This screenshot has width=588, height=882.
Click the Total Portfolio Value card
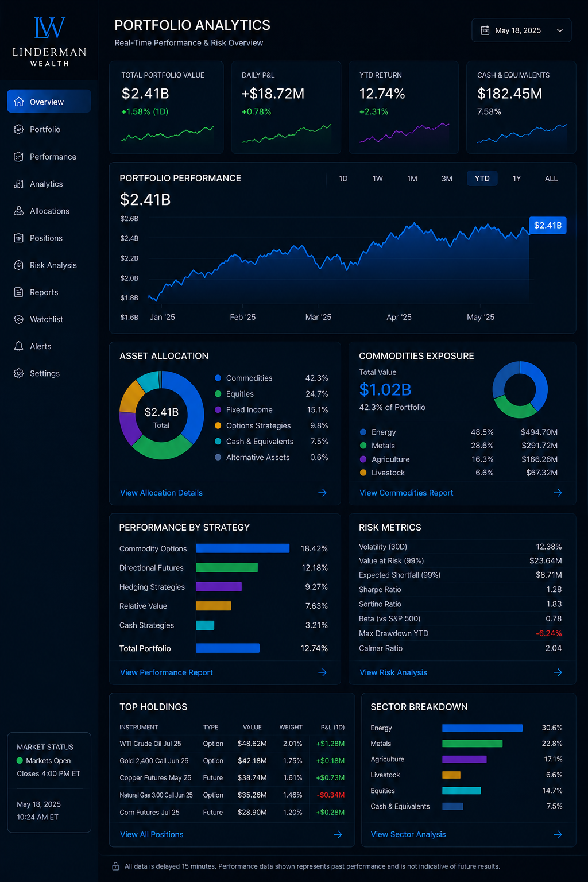166,107
